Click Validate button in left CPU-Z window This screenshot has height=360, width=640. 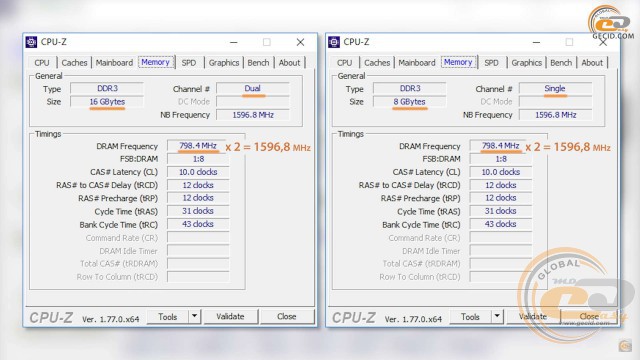pos(231,317)
